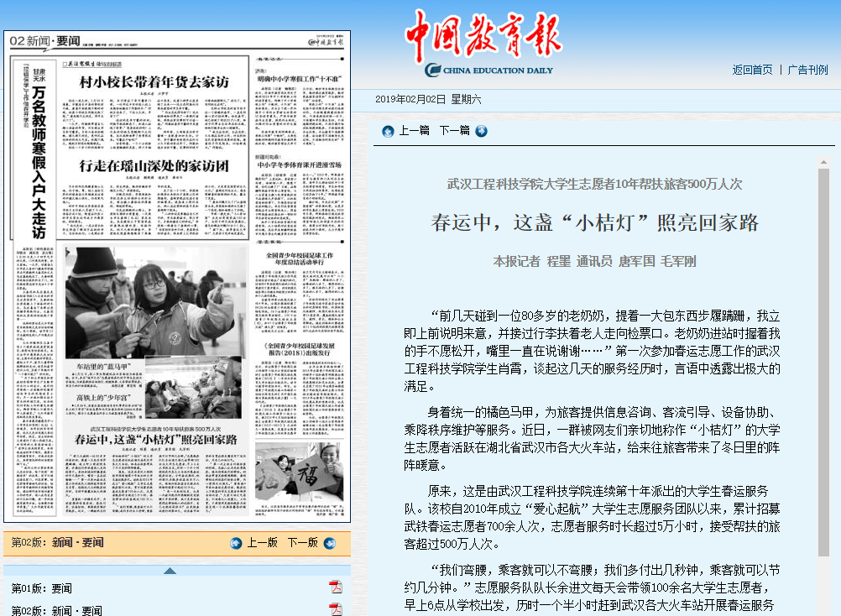841x616 pixels.
Task: Click the volunteer photo on newspaper page
Action: click(x=154, y=302)
